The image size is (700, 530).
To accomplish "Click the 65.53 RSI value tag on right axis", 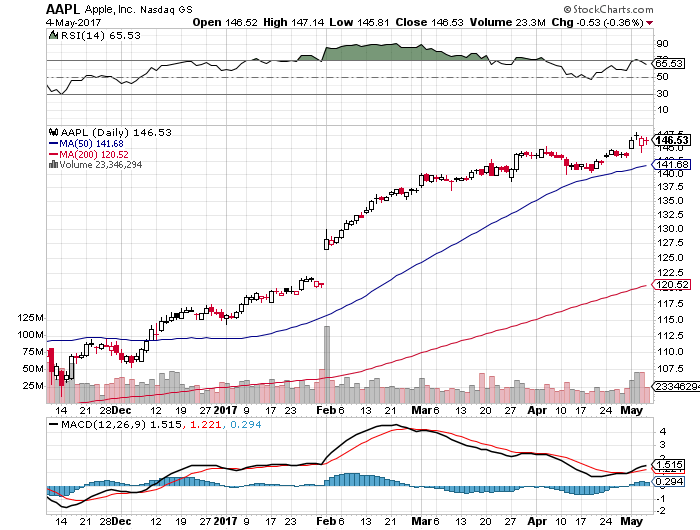I will [669, 63].
